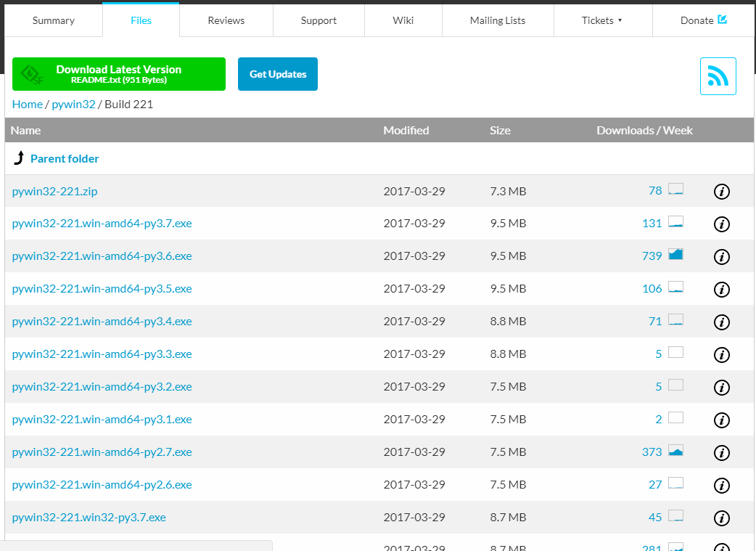Click the 131 weekly downloads count
The image size is (756, 551).
[652, 224]
